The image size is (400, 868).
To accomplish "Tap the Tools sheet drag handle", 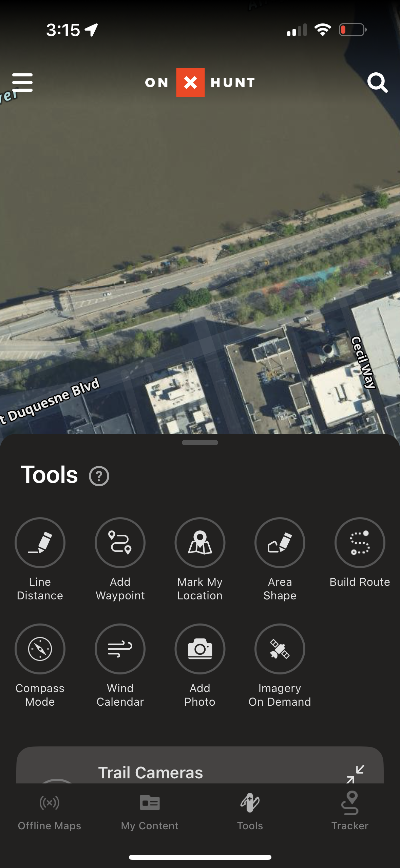I will (x=200, y=442).
